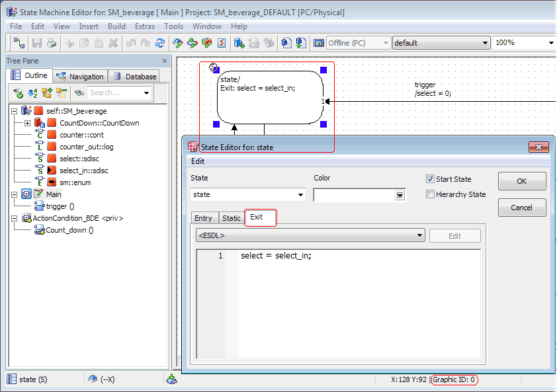
Task: Click the 'select = select_in;' code line
Action: click(276, 256)
